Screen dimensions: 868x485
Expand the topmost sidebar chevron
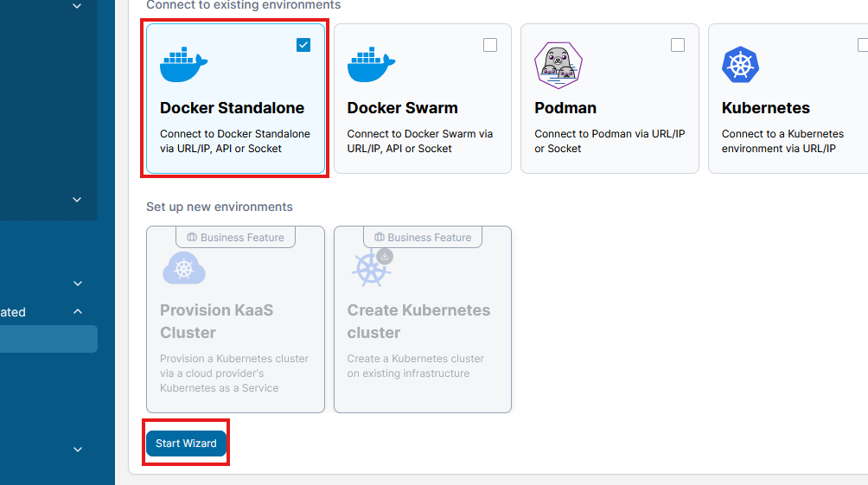coord(77,6)
